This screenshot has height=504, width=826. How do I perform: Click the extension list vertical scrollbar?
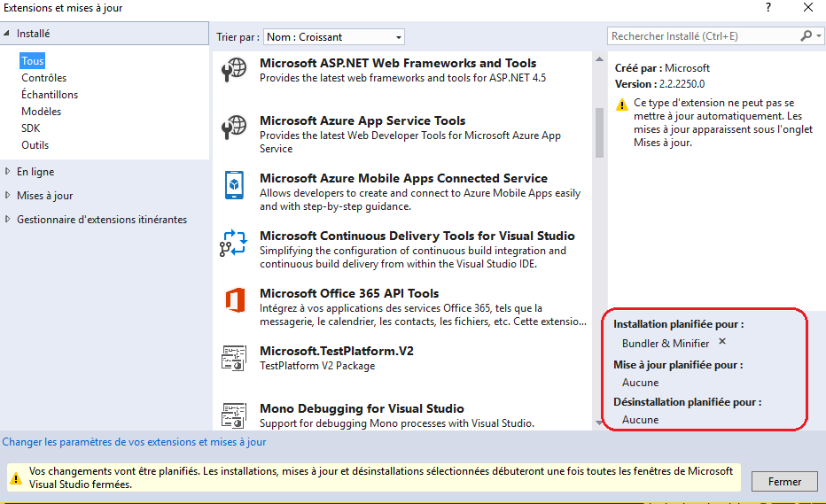[x=599, y=131]
